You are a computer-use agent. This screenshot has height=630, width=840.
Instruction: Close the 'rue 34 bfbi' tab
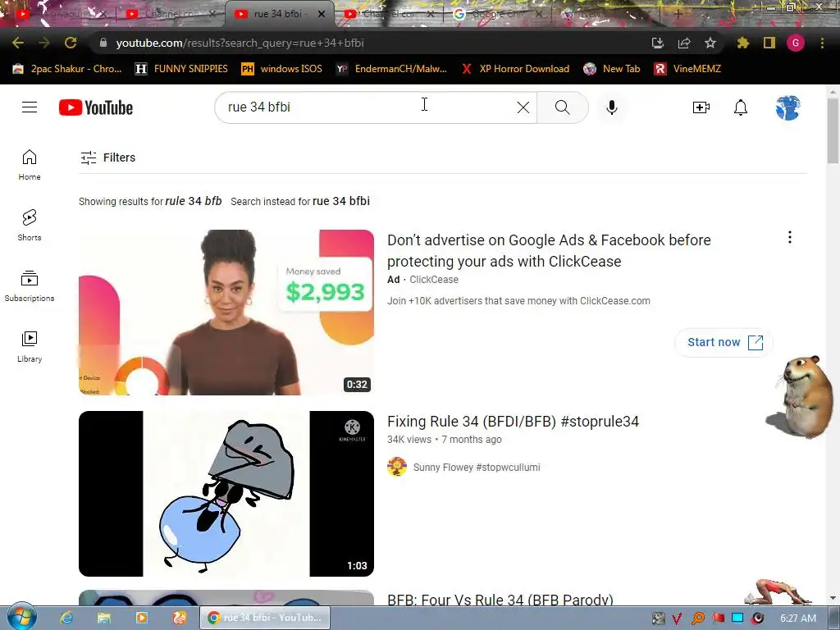click(322, 14)
